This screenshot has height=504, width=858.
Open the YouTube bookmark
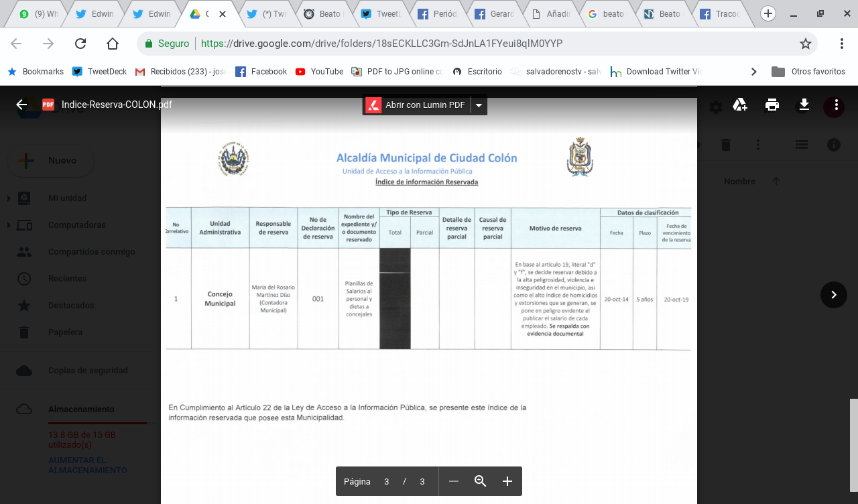(319, 72)
